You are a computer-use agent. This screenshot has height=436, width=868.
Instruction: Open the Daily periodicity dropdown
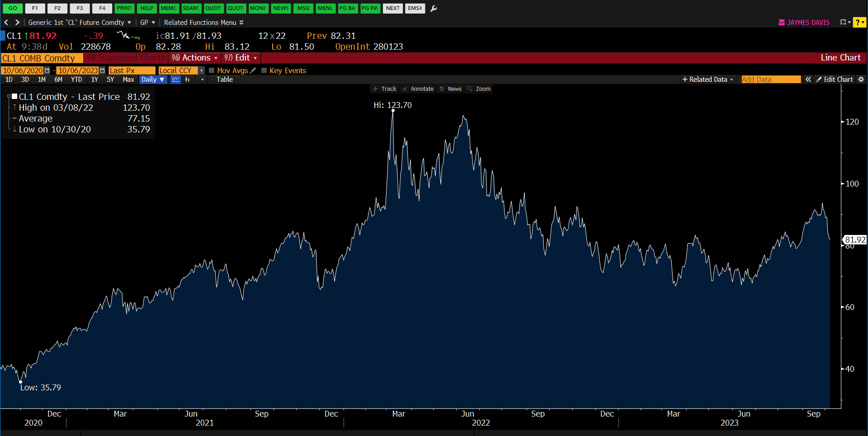tap(153, 80)
